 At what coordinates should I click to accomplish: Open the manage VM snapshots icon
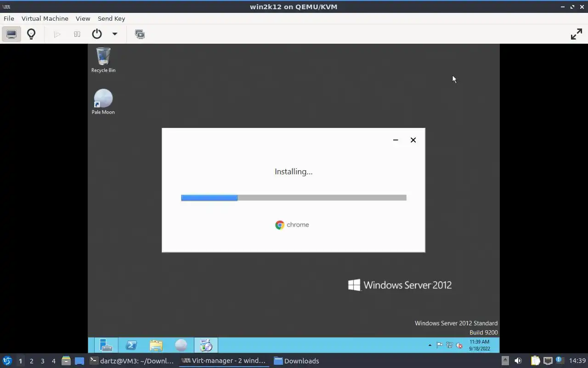pos(140,34)
